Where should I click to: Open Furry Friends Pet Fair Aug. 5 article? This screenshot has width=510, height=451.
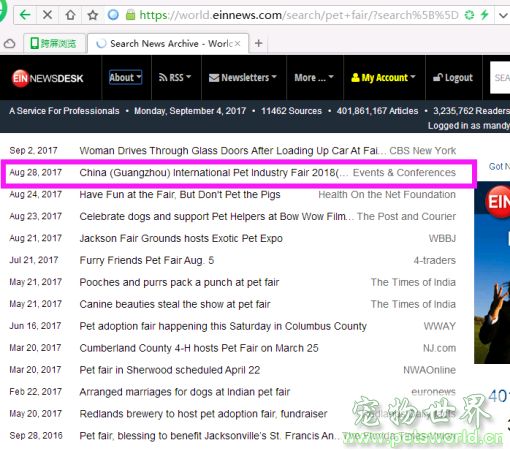(147, 260)
